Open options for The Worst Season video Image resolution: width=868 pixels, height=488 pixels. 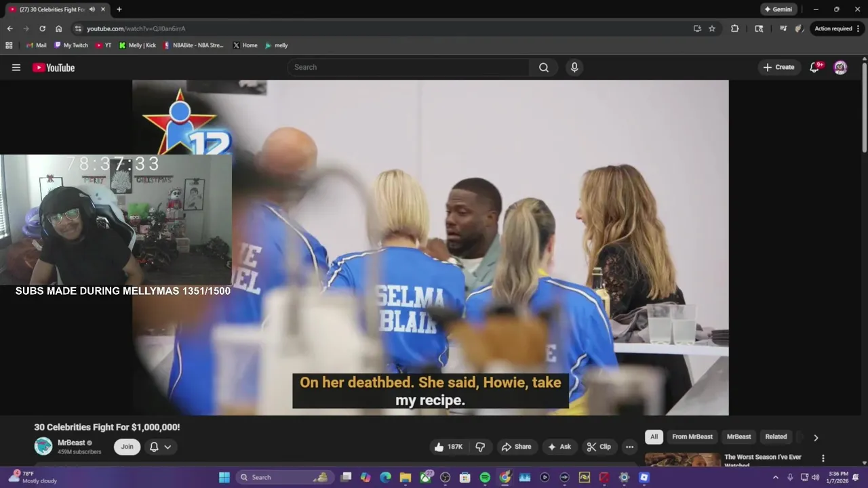[x=823, y=459]
